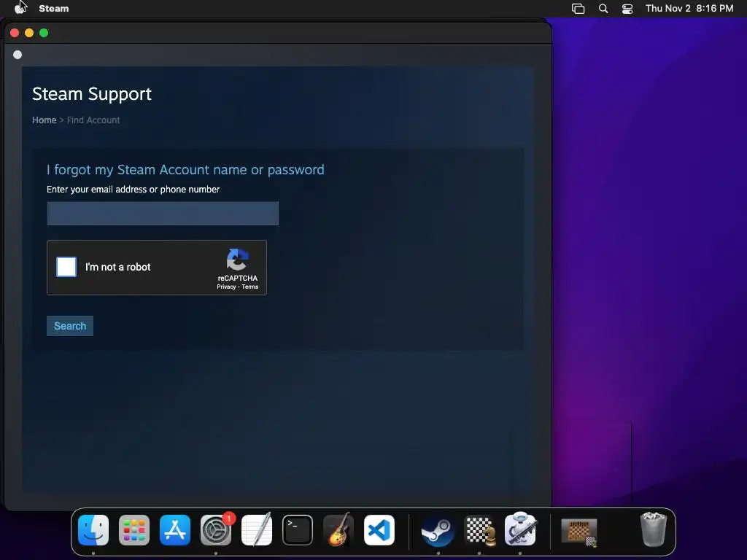747x560 pixels.
Task: Open System Settings from the Dock
Action: click(x=216, y=530)
